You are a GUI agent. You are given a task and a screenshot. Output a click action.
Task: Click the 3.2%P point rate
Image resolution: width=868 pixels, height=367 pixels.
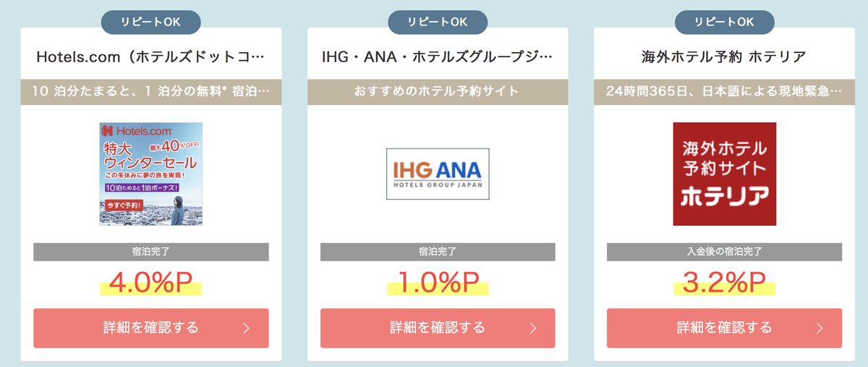coord(724,283)
